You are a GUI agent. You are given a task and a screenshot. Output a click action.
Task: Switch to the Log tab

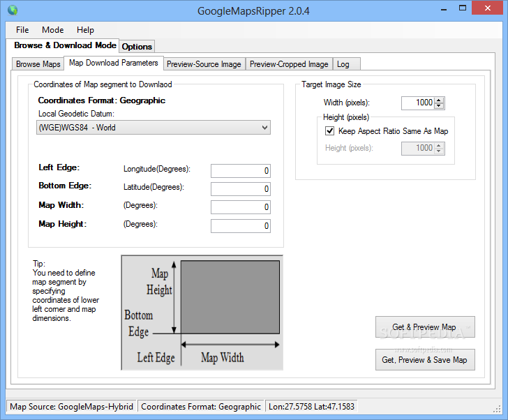[x=346, y=64]
